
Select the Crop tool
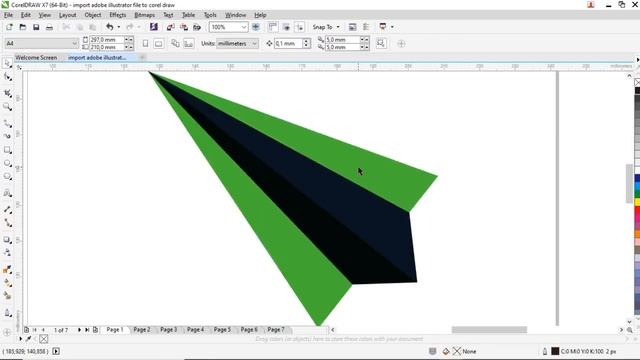[x=7, y=93]
